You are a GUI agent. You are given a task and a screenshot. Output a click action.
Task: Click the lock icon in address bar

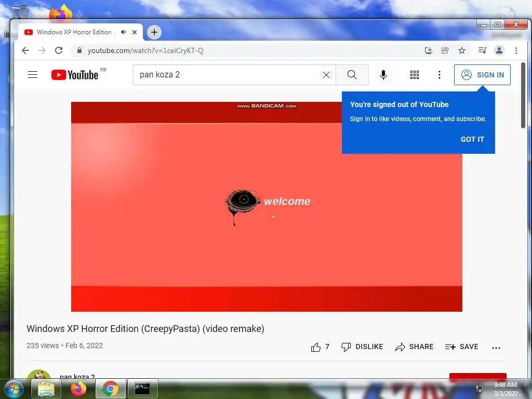[79, 50]
